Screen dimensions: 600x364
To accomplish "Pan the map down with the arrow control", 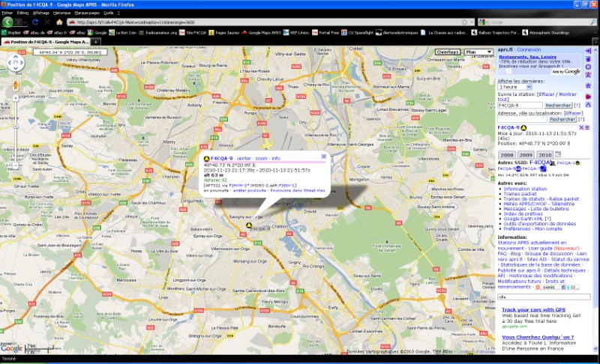I will point(16,68).
